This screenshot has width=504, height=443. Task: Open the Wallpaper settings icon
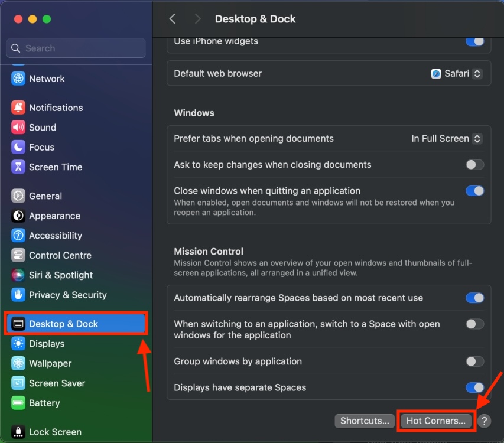click(x=18, y=363)
